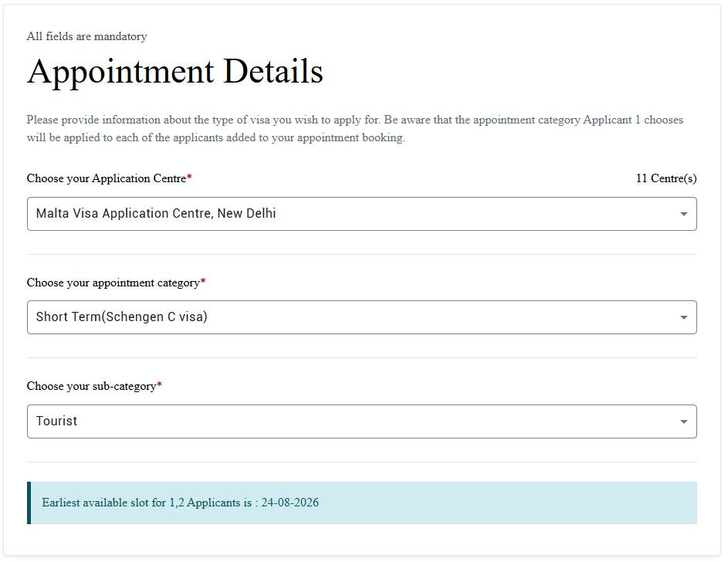Click the dark teal bar on slot banner
The image size is (728, 562).
[29, 503]
